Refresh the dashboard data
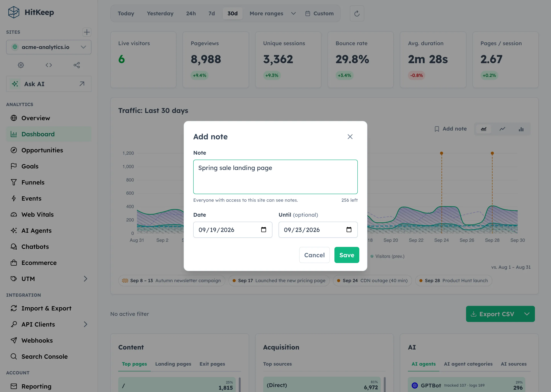This screenshot has height=392, width=551. pyautogui.click(x=357, y=14)
